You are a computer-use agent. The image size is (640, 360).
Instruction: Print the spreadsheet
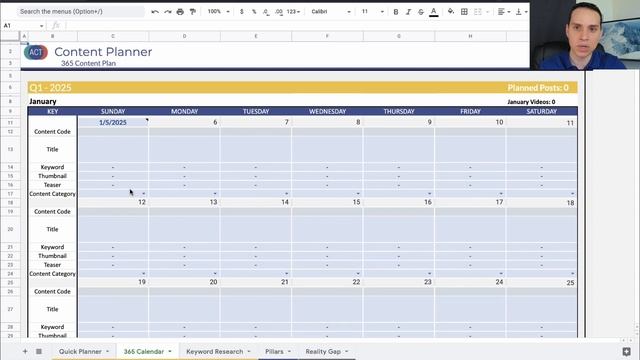(x=180, y=12)
